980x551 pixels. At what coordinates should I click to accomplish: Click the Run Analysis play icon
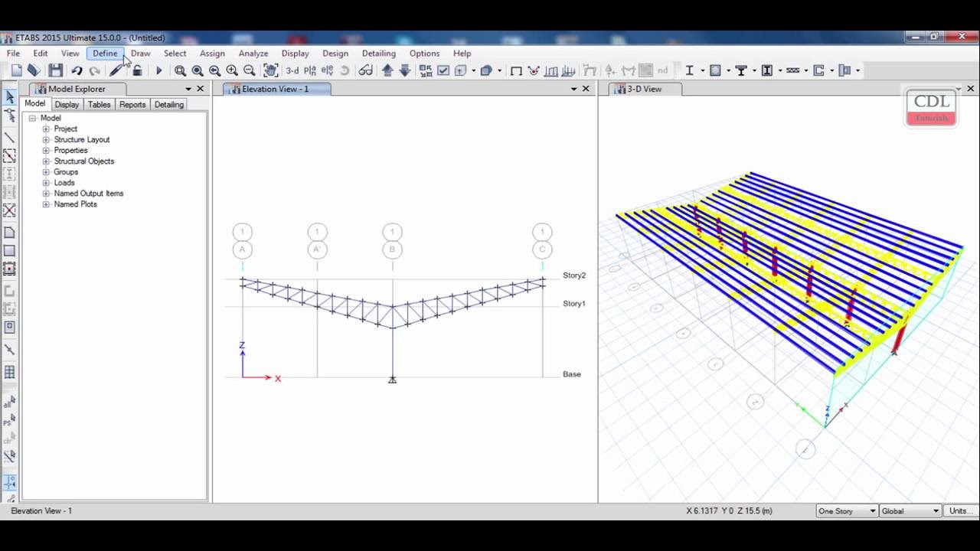click(158, 70)
